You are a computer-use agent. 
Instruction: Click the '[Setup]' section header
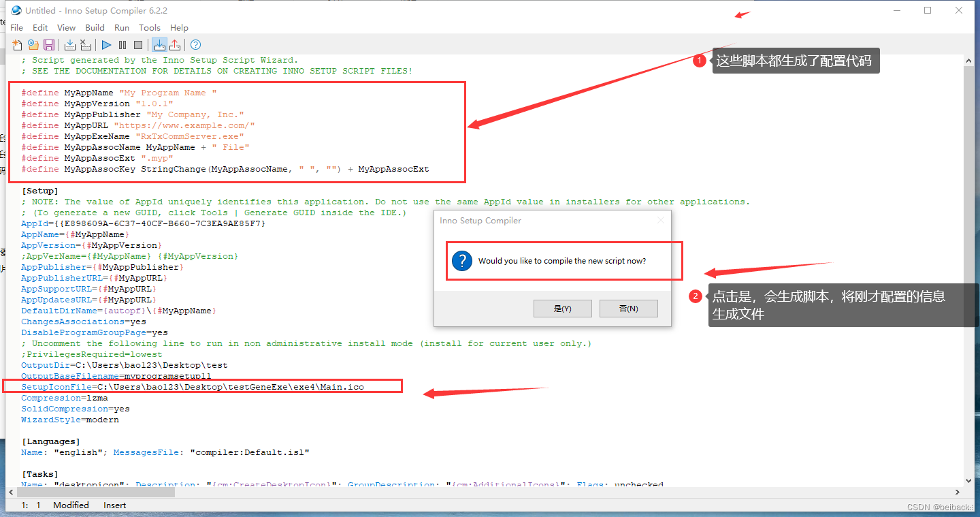point(40,191)
